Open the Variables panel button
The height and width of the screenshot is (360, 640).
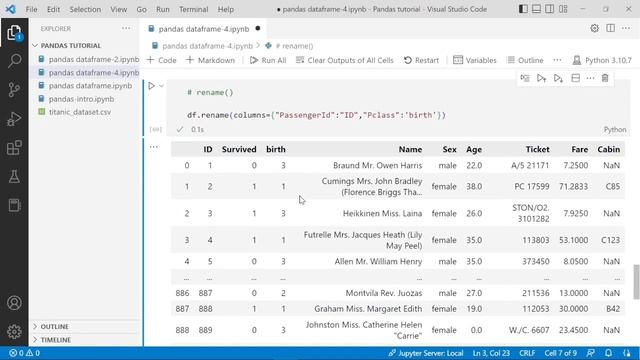click(475, 60)
